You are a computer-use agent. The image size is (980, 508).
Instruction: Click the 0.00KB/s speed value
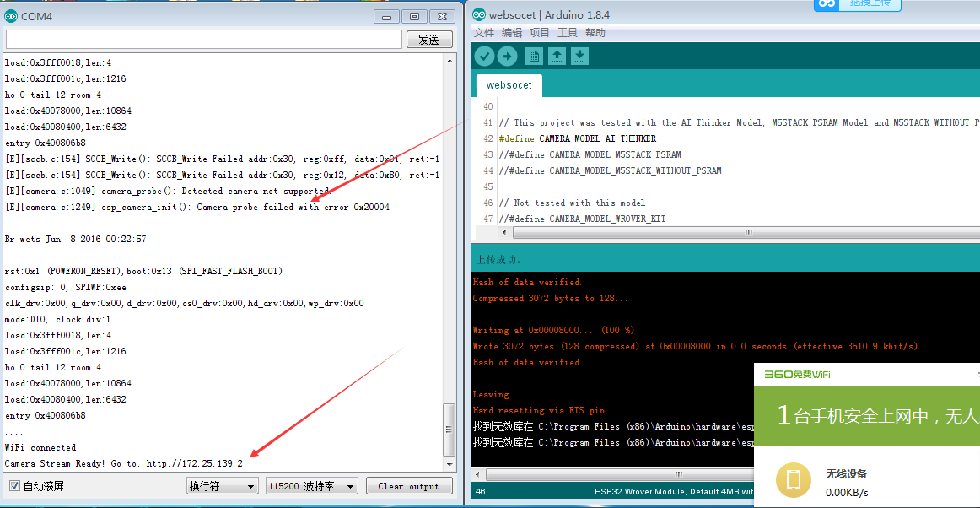coord(847,492)
